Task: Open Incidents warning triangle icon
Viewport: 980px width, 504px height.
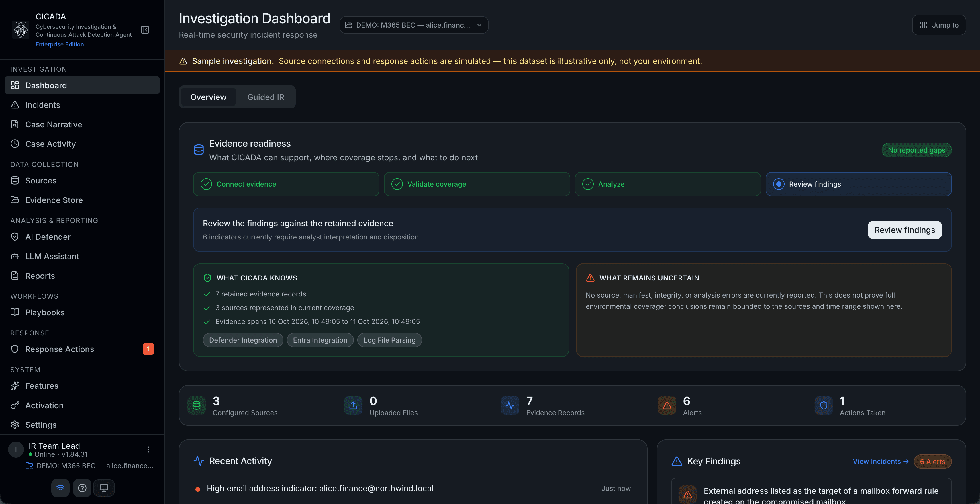Action: pos(15,105)
